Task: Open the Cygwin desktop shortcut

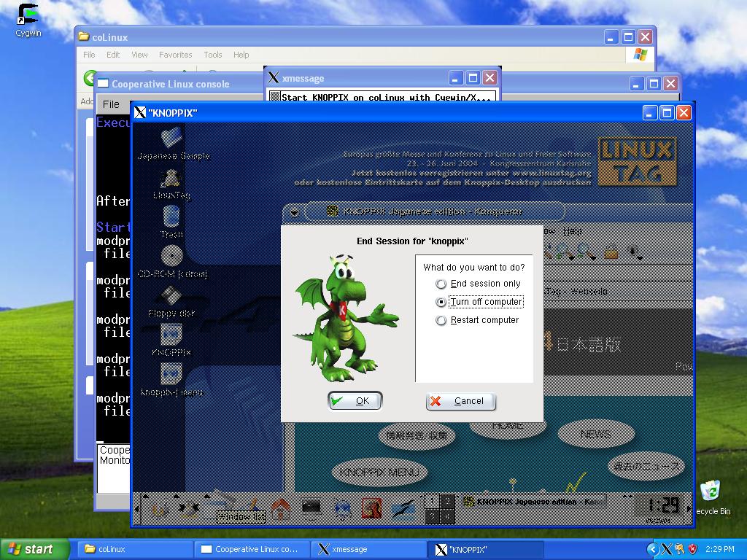Action: click(28, 20)
